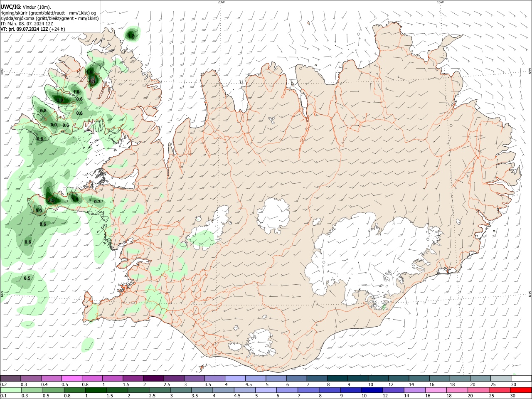This screenshot has height=399, width=532.
Task: Select the deep blue 10–12 swatch in lower scale
Action: [x=372, y=390]
